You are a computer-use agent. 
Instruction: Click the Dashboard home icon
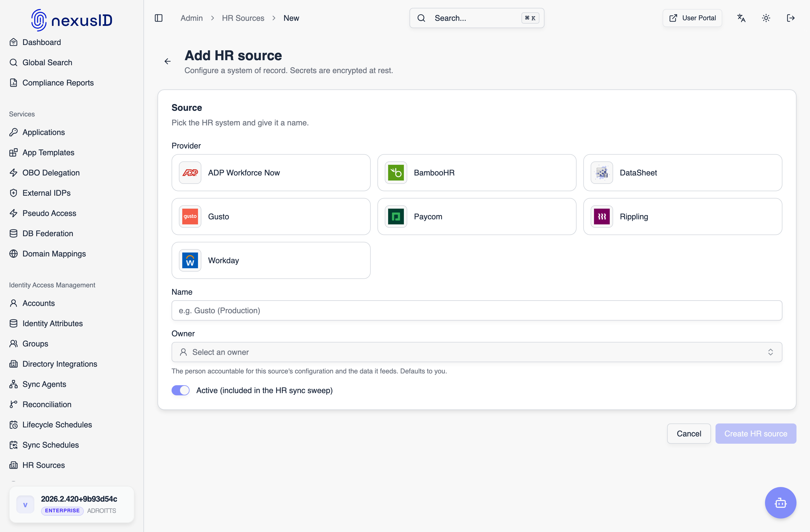click(13, 42)
